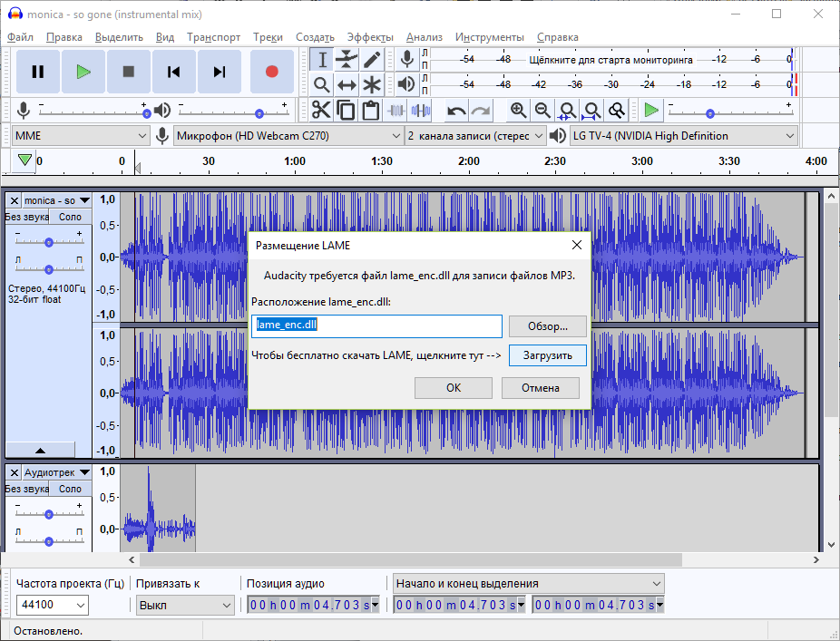This screenshot has width=840, height=641.
Task: Click the horizontal scrollbar under the tracks
Action: click(410, 559)
